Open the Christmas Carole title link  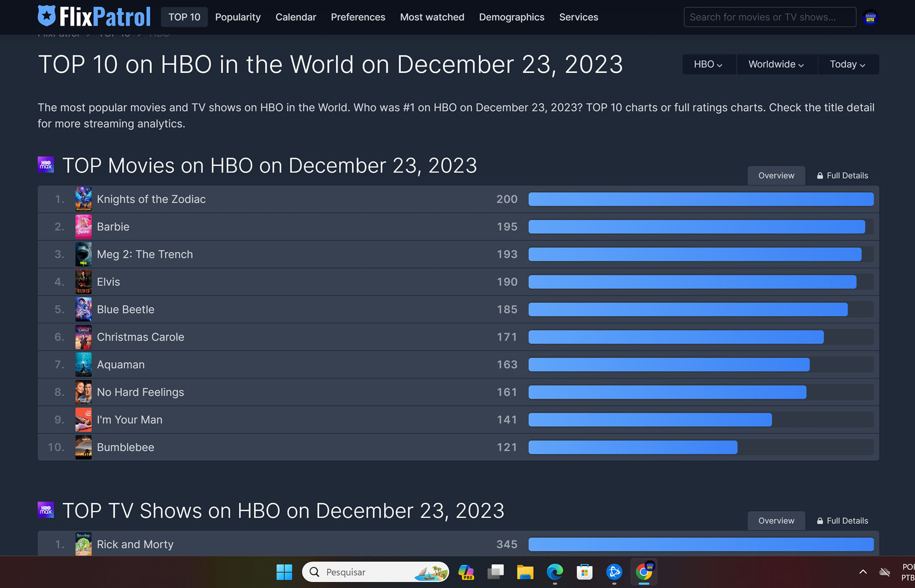tap(140, 337)
